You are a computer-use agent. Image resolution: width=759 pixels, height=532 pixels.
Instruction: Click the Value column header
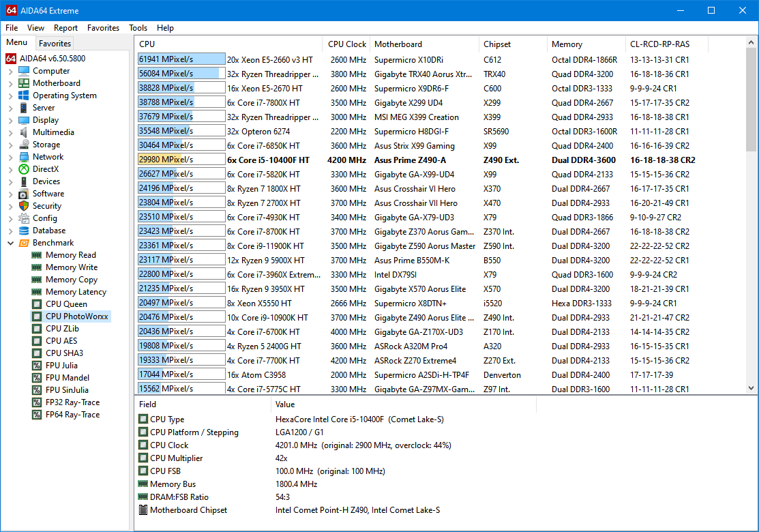click(404, 404)
